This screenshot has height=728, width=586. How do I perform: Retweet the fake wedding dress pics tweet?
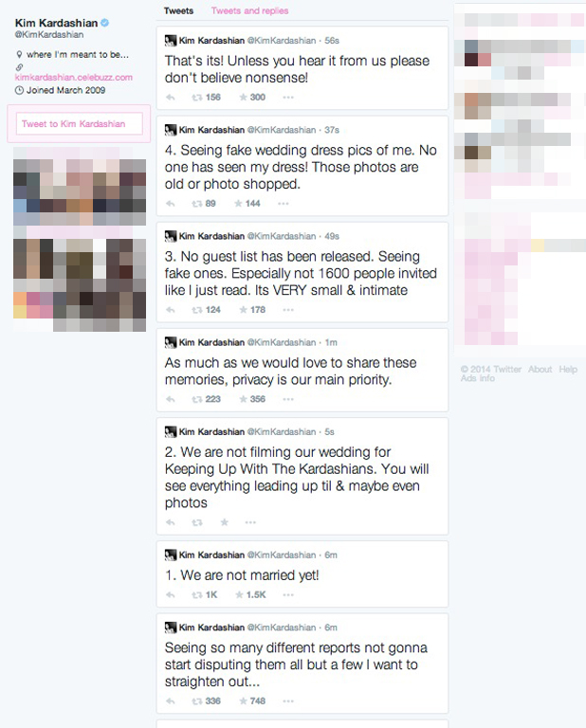pos(197,204)
